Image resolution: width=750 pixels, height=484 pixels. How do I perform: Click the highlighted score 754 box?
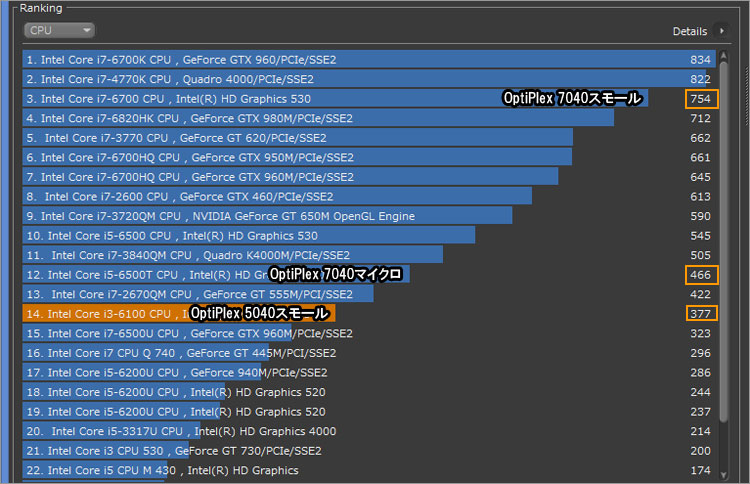pos(700,99)
